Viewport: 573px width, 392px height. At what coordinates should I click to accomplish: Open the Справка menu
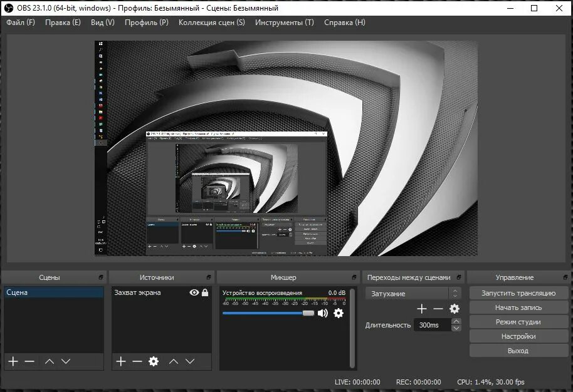[x=345, y=23]
